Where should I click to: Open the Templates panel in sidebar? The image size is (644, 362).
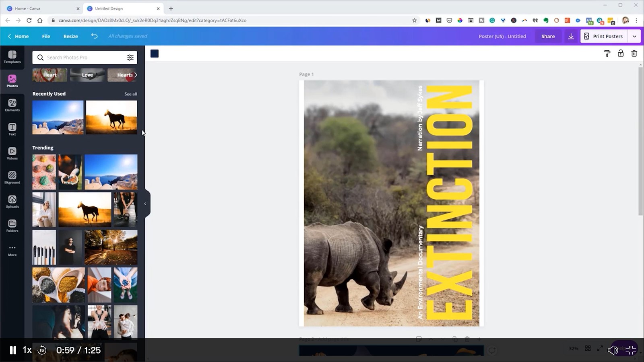point(12,57)
